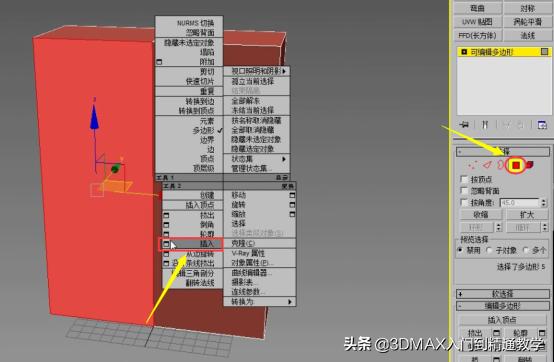Viewport: 554px width, 362px height.
Task: Click angle value 45.0 input field
Action: (520, 203)
